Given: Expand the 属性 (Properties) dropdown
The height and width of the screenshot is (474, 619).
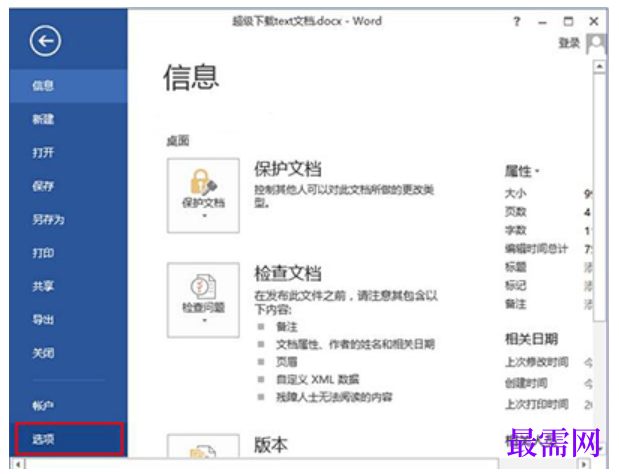Looking at the screenshot, I should (x=521, y=171).
